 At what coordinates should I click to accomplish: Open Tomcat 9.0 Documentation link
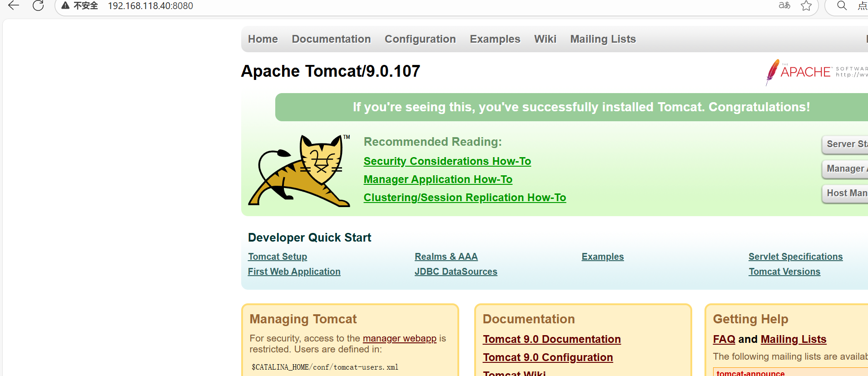552,339
